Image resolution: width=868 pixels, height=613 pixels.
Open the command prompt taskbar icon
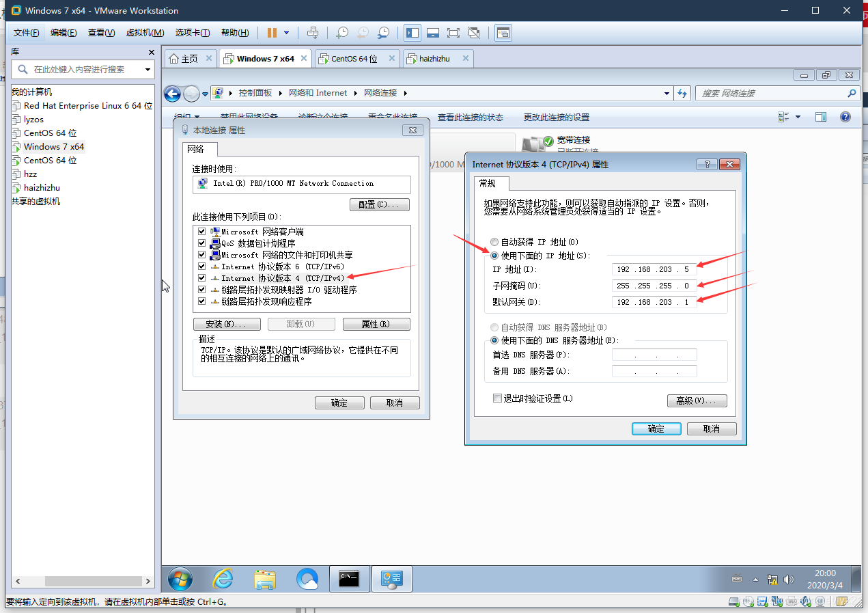[x=349, y=580]
